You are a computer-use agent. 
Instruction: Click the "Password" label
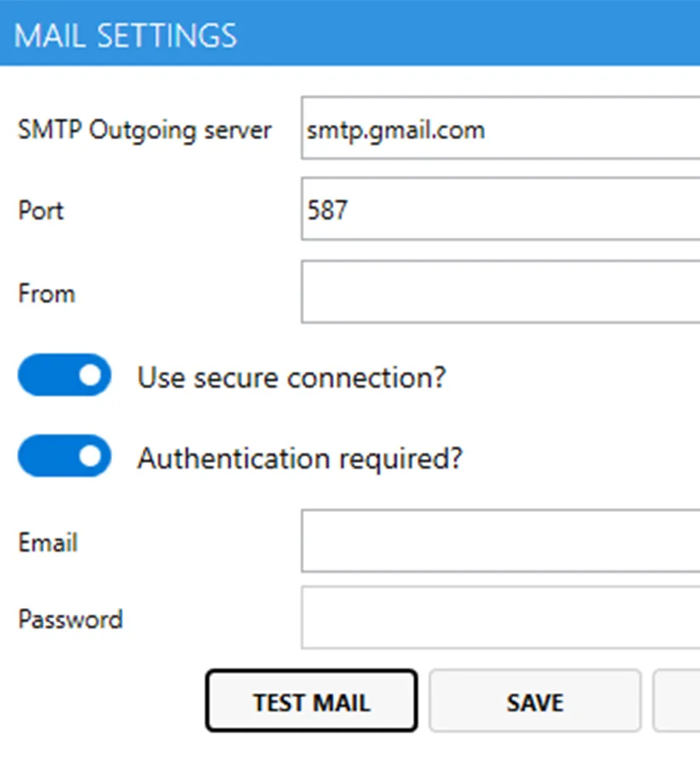tap(71, 618)
